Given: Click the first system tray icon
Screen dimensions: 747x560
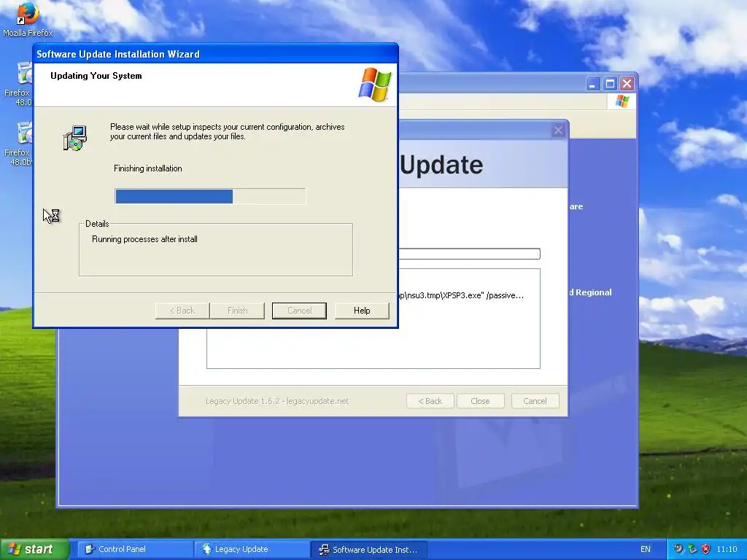Looking at the screenshot, I should [678, 549].
